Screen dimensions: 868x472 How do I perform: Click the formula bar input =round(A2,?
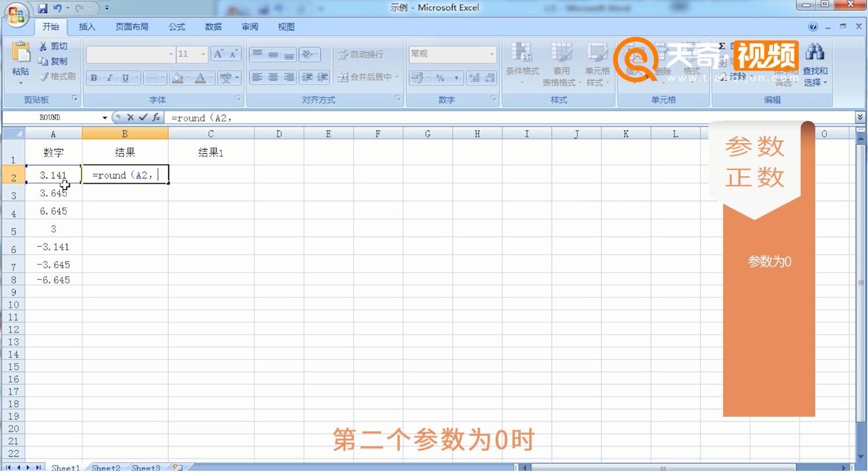tap(509, 118)
